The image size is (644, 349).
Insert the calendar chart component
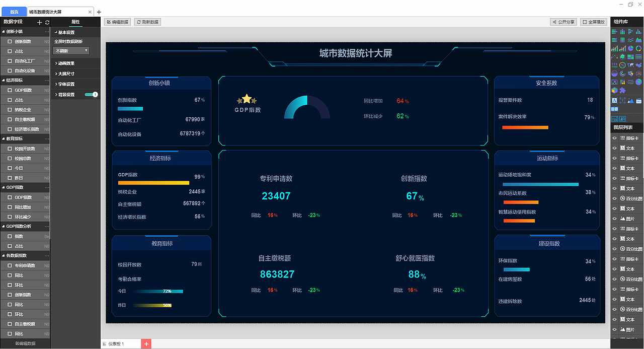click(x=614, y=82)
